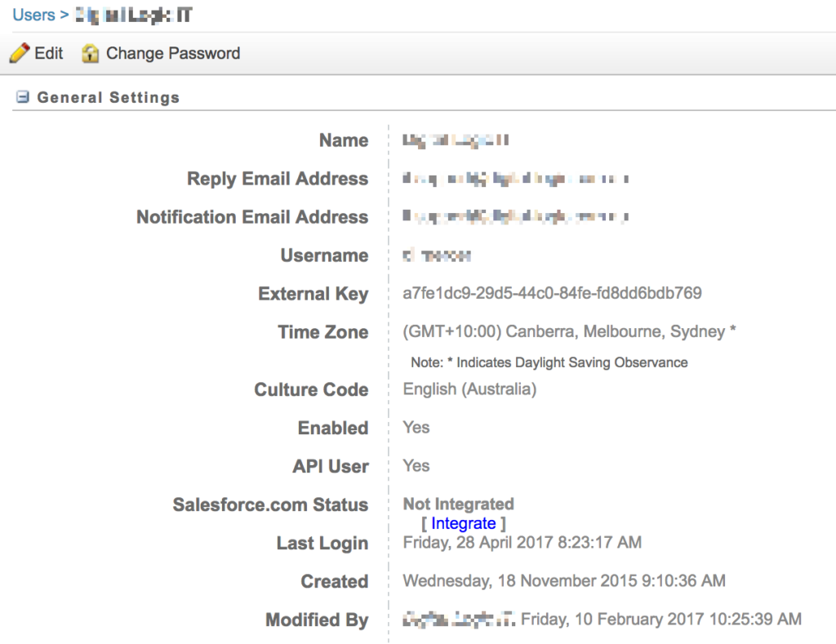
Task: Click the padlock Change Password icon
Action: (90, 54)
